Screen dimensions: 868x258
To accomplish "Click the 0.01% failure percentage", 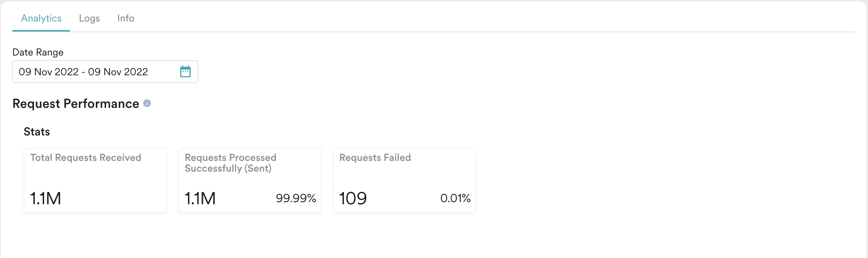I will 455,198.
